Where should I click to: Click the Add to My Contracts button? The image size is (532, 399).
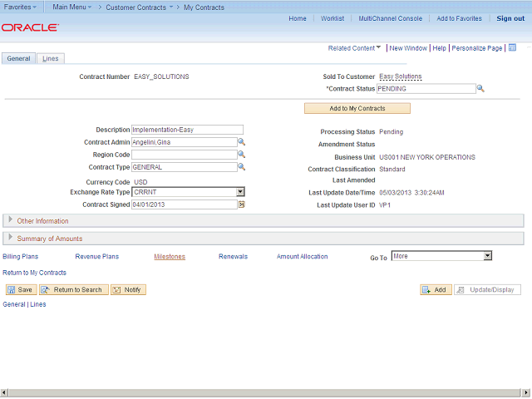[x=357, y=108]
